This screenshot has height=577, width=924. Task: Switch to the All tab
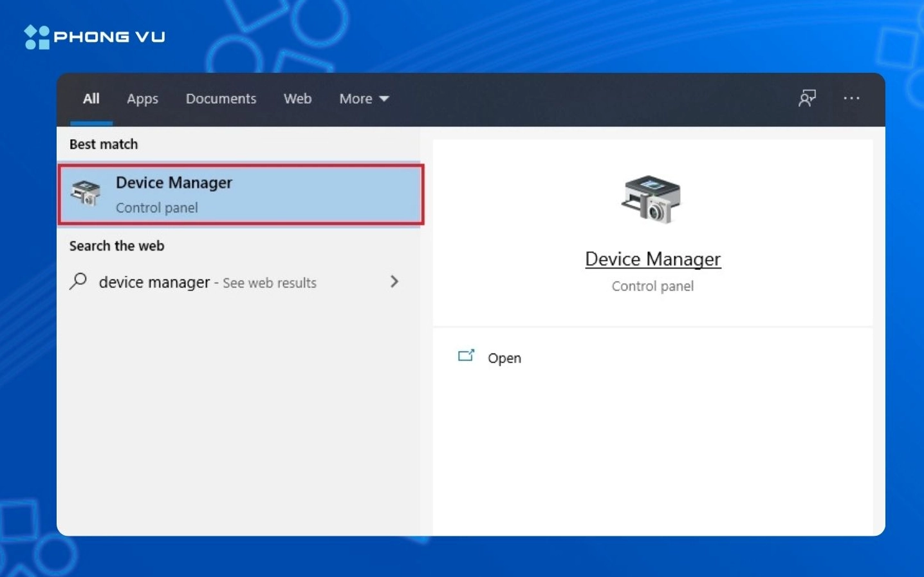coord(91,99)
